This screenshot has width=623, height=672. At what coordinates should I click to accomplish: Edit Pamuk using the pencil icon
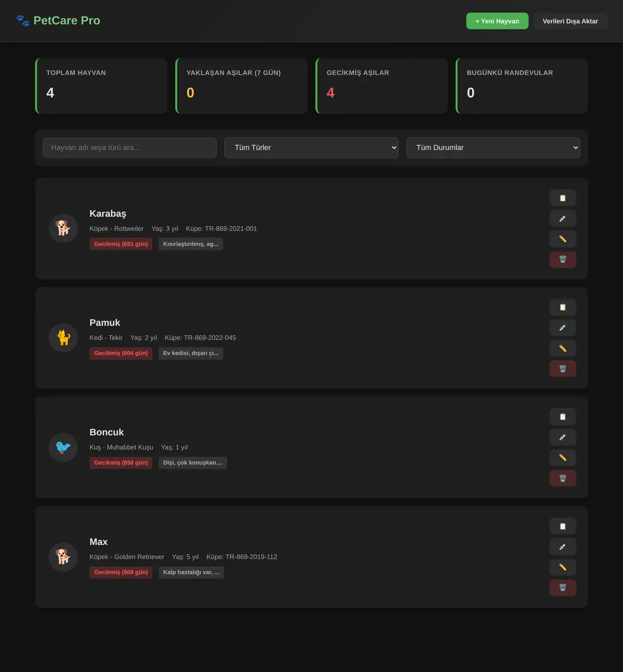pos(563,348)
